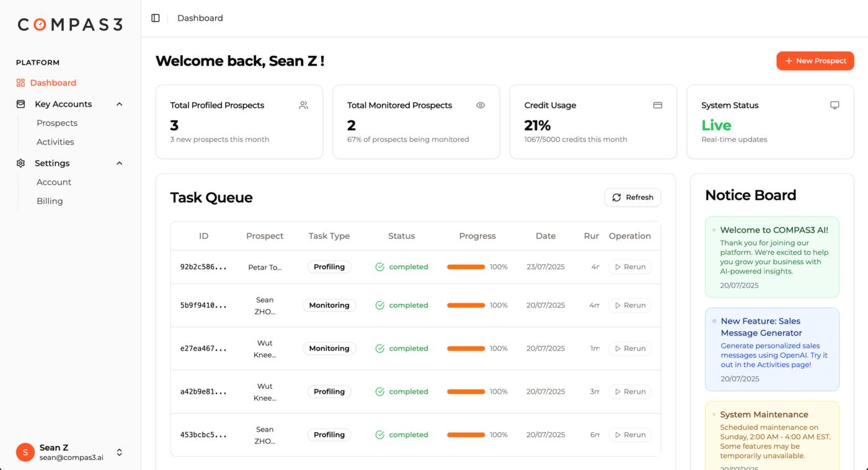868x470 pixels.
Task: Click the green completed status icon on first task
Action: coord(379,267)
